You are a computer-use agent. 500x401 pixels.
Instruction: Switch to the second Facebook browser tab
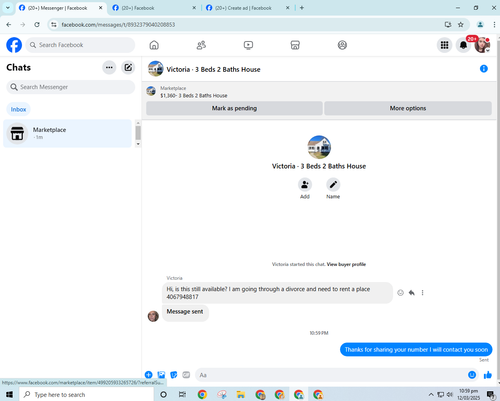(x=154, y=8)
